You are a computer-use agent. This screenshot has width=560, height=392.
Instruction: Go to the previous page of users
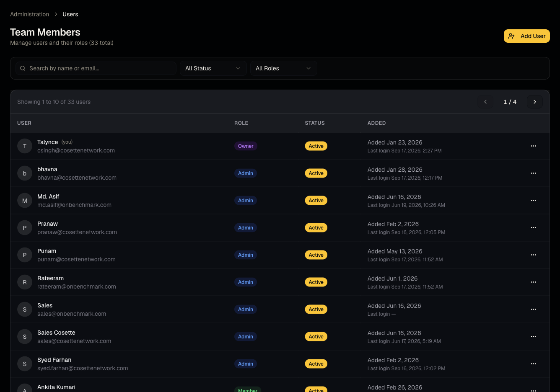pyautogui.click(x=485, y=102)
